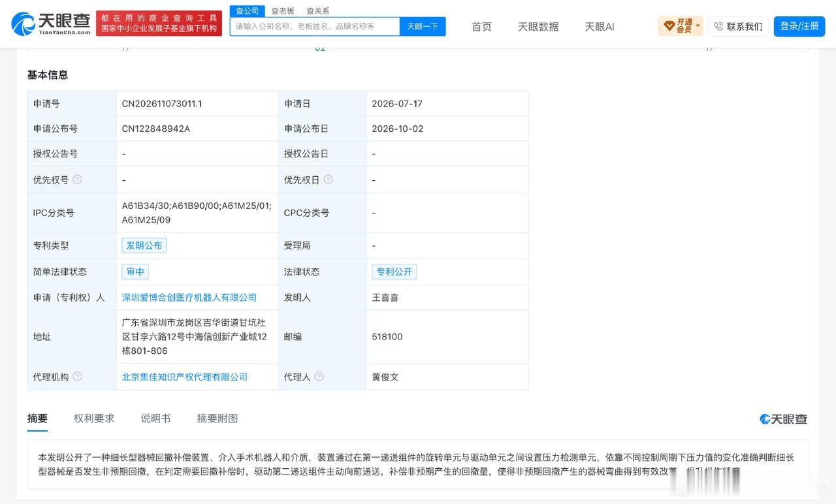This screenshot has width=836, height=504.
Task: Switch to 查公司 search tab
Action: (248, 11)
